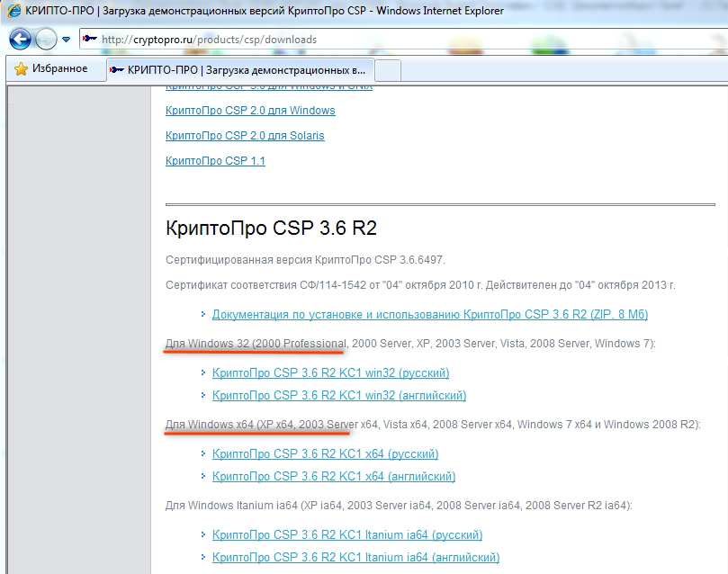Image resolution: width=728 pixels, height=574 pixels.
Task: Open КриптоПро CSP 2.0 для Windows link
Action: (250, 111)
